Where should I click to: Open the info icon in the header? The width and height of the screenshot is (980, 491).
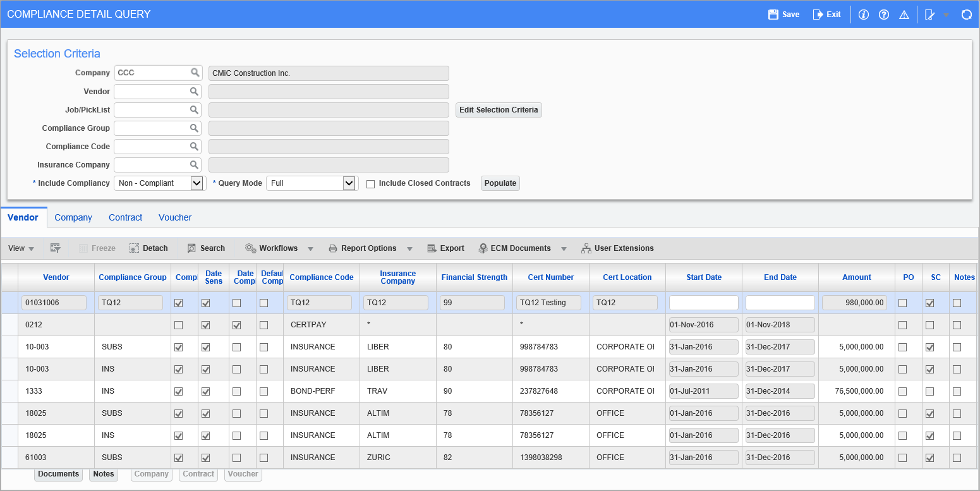(x=863, y=14)
